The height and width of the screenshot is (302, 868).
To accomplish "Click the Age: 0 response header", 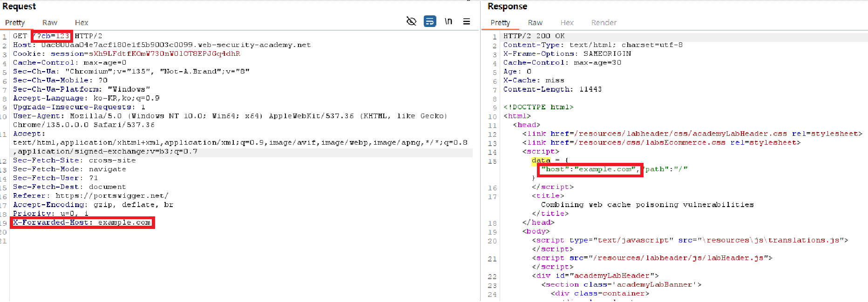I will click(x=517, y=71).
